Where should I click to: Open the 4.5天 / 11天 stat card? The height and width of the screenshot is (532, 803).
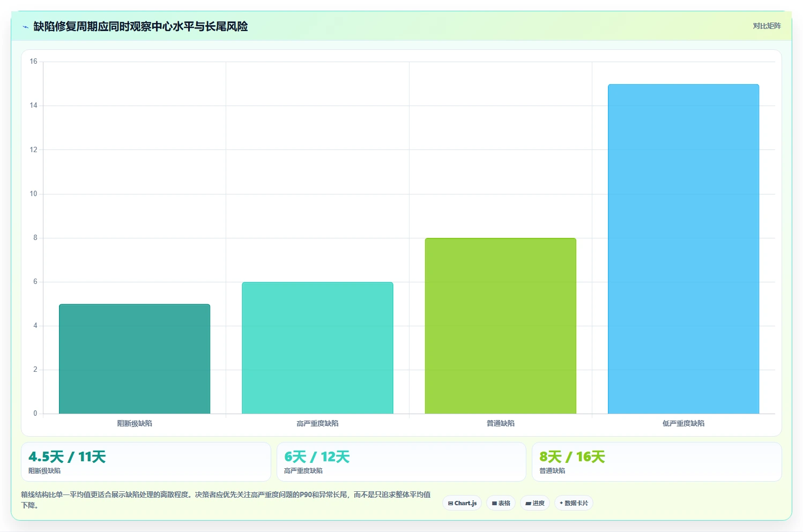point(146,462)
